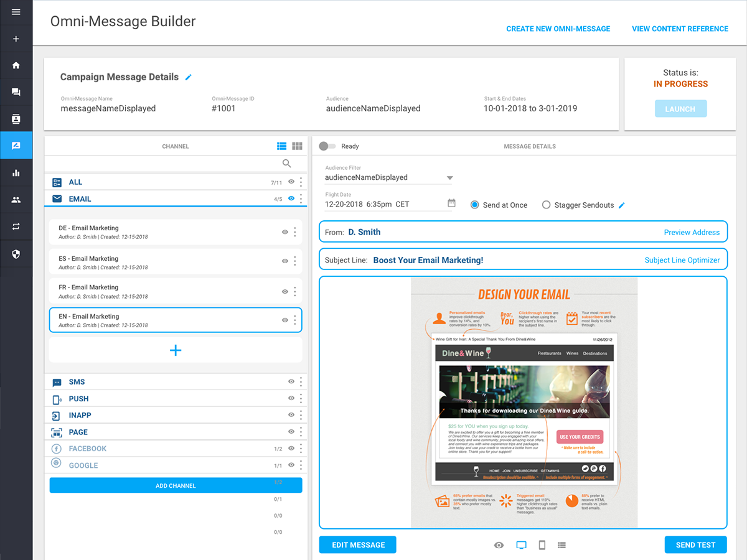Select Send at Once radio option

point(474,205)
